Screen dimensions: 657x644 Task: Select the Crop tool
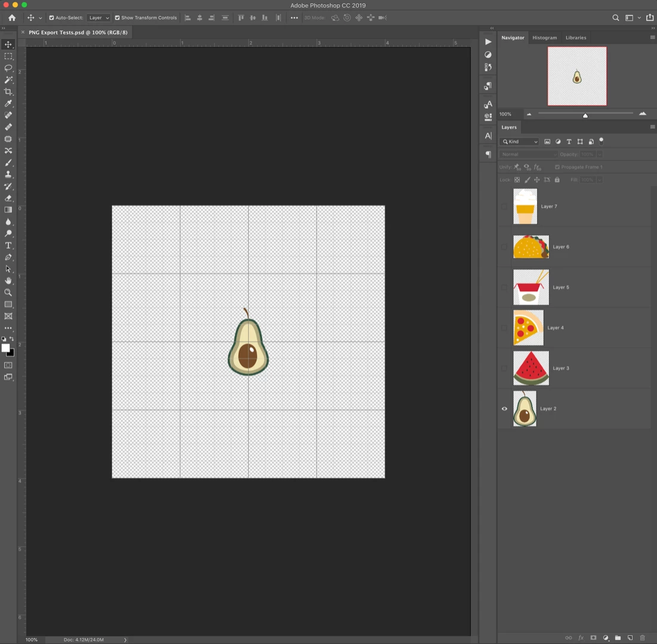pyautogui.click(x=8, y=92)
